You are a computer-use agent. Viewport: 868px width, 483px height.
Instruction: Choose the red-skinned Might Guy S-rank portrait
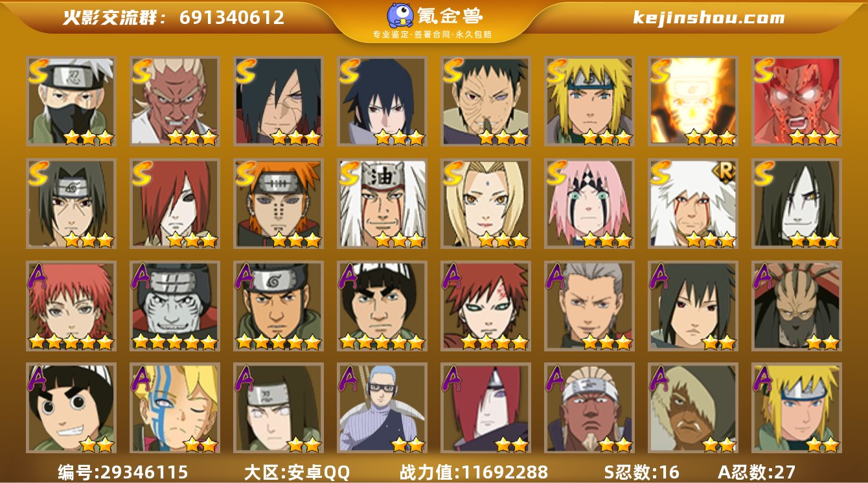coord(796,101)
